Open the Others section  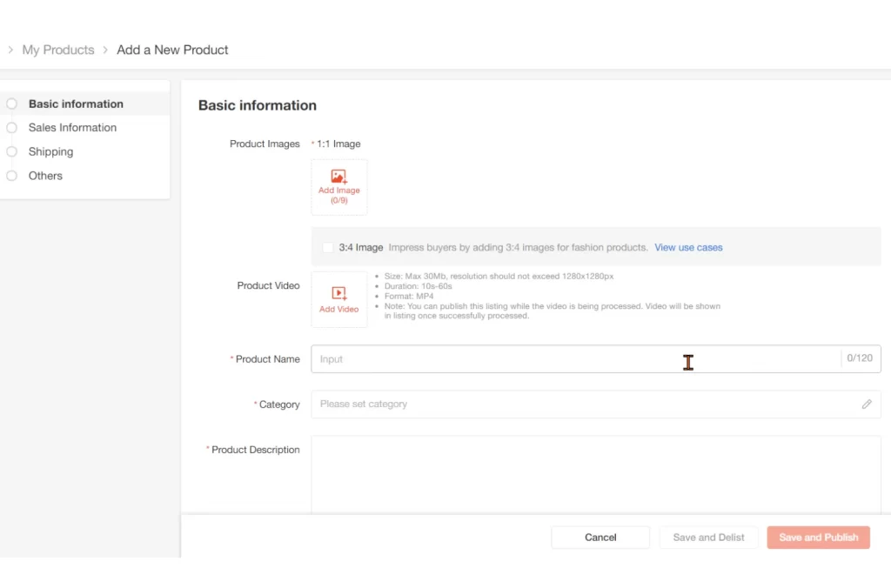pos(45,176)
